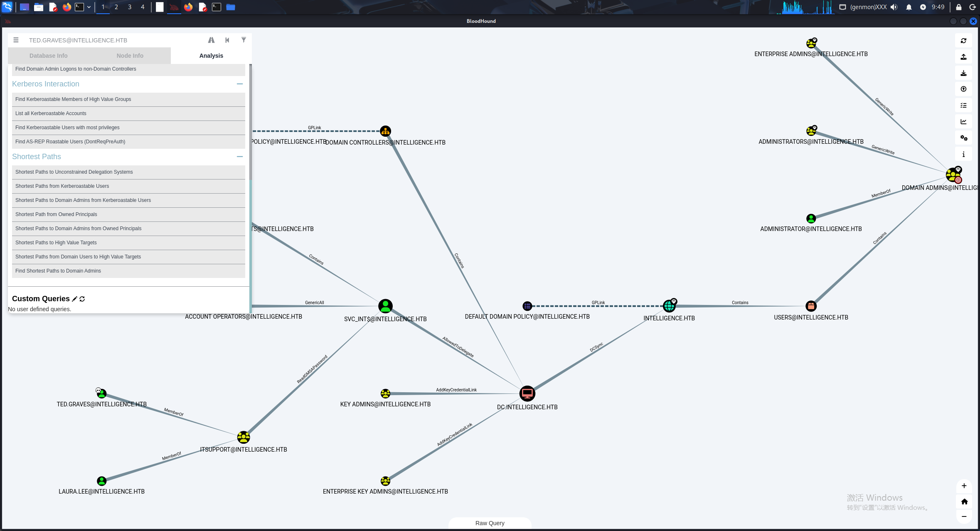Open the upload data icon
The image size is (980, 531).
pyautogui.click(x=963, y=57)
